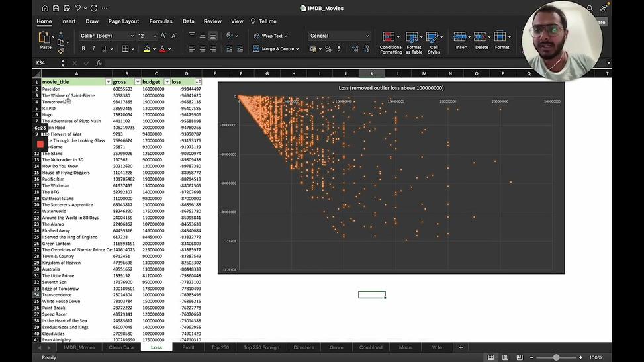Click the Undo arrow icon
Screen dimensions: 644x362
tap(77, 8)
